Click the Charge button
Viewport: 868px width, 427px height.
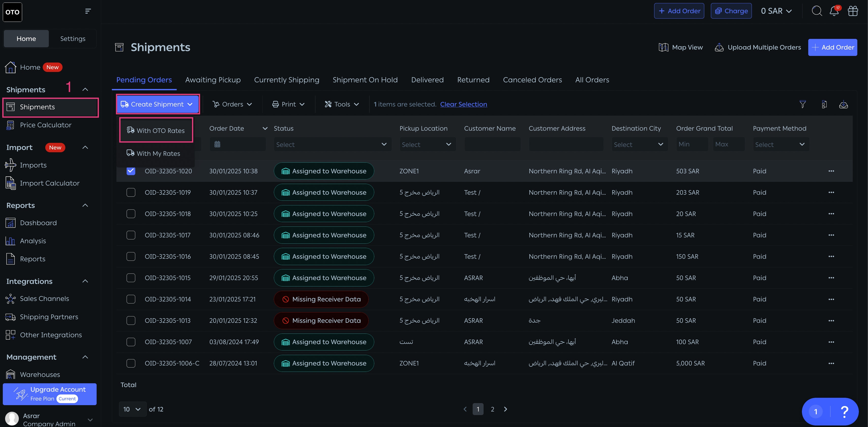coord(731,11)
